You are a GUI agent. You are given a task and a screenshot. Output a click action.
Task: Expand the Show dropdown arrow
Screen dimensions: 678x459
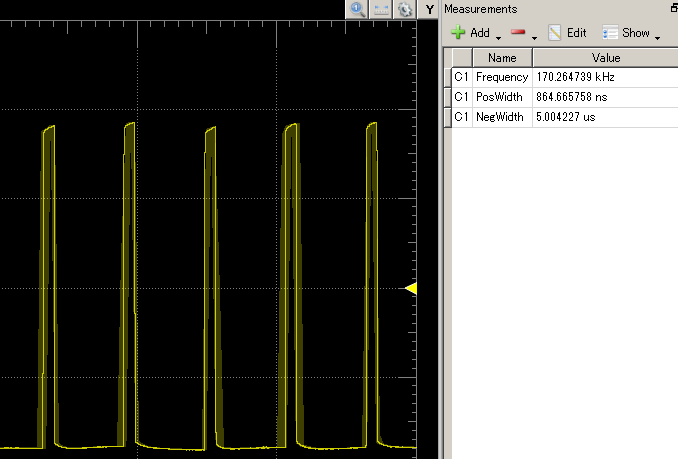coord(658,38)
